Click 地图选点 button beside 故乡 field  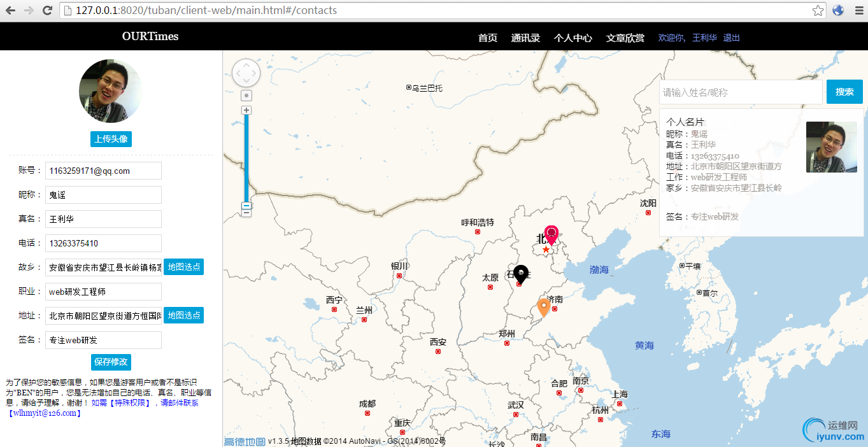(184, 267)
